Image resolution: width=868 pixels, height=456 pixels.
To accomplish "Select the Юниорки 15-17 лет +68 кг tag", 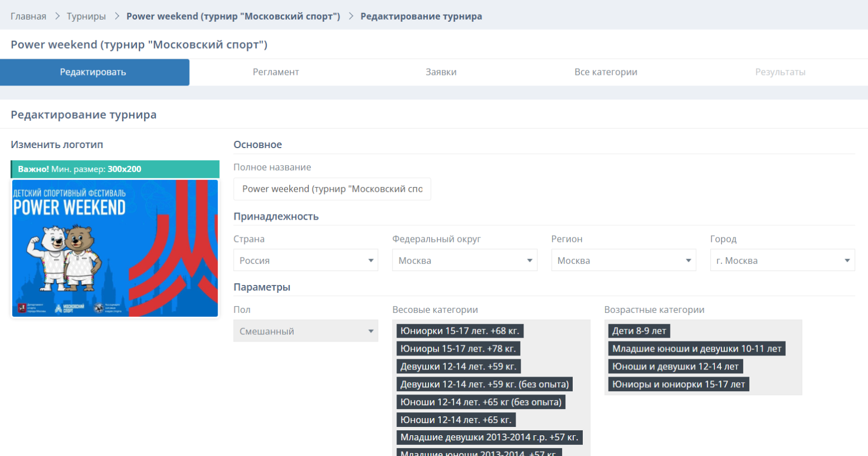I will (460, 331).
